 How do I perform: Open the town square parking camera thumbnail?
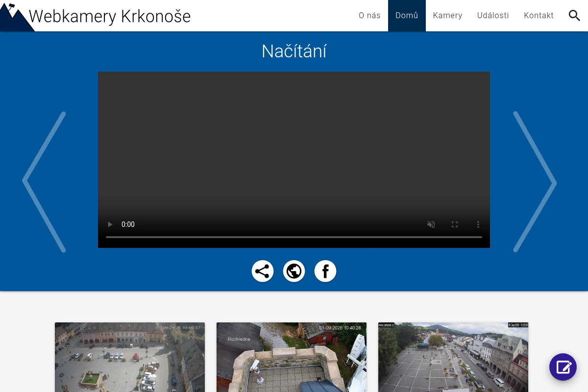[130, 357]
